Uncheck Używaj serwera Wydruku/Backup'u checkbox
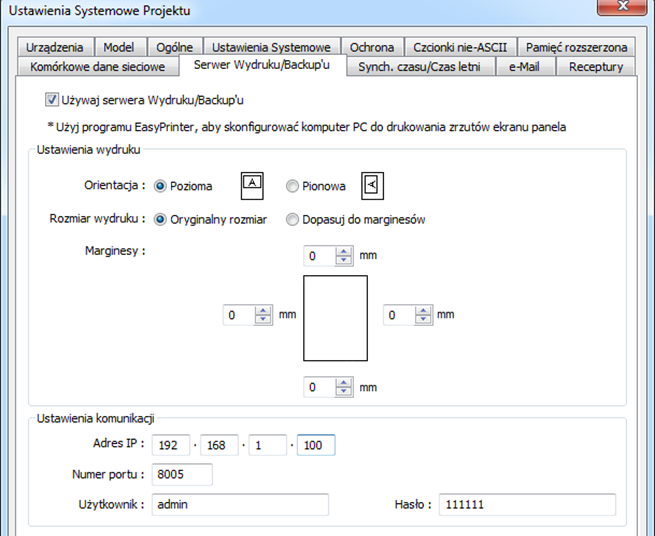Image resolution: width=655 pixels, height=536 pixels. click(x=52, y=100)
